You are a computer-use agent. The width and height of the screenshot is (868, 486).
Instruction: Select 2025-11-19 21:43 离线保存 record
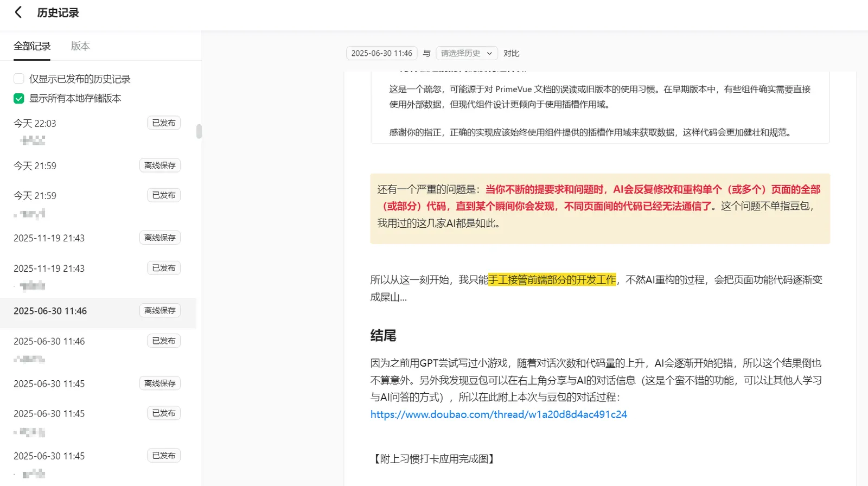pyautogui.click(x=98, y=238)
